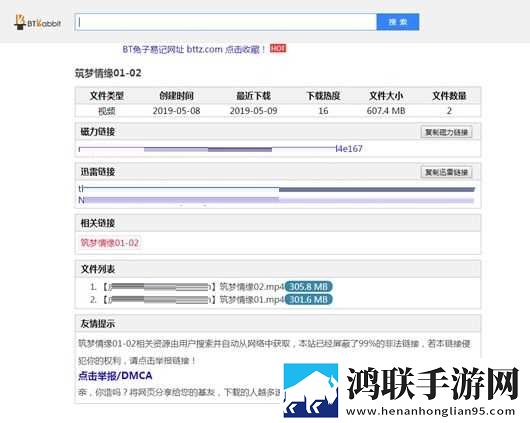Focus the search input field
The height and width of the screenshot is (423, 530).
tap(226, 22)
